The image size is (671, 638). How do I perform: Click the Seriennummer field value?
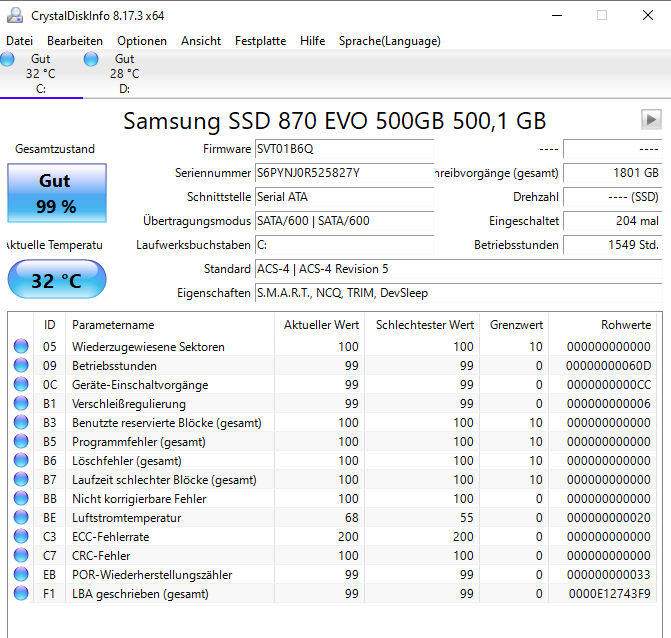pos(344,173)
